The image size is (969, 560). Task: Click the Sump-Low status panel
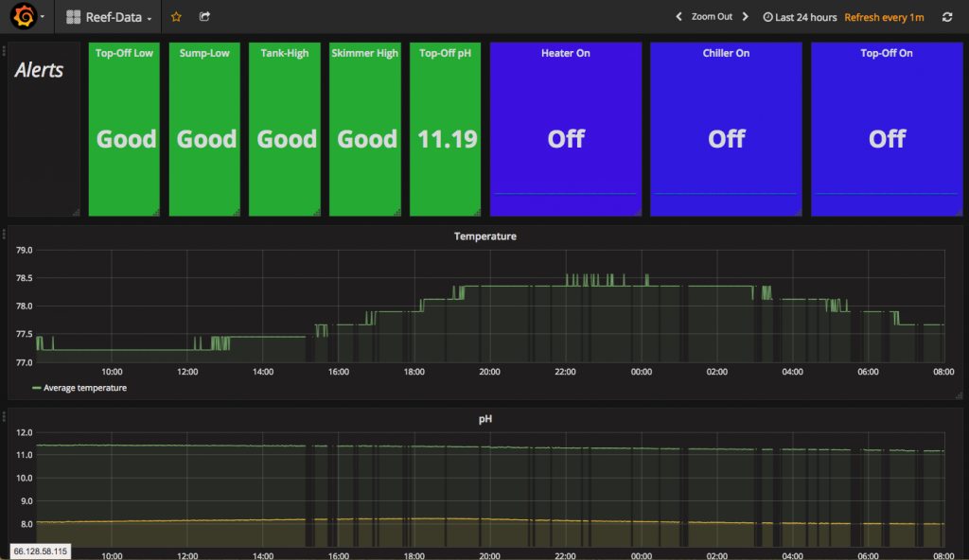204,130
